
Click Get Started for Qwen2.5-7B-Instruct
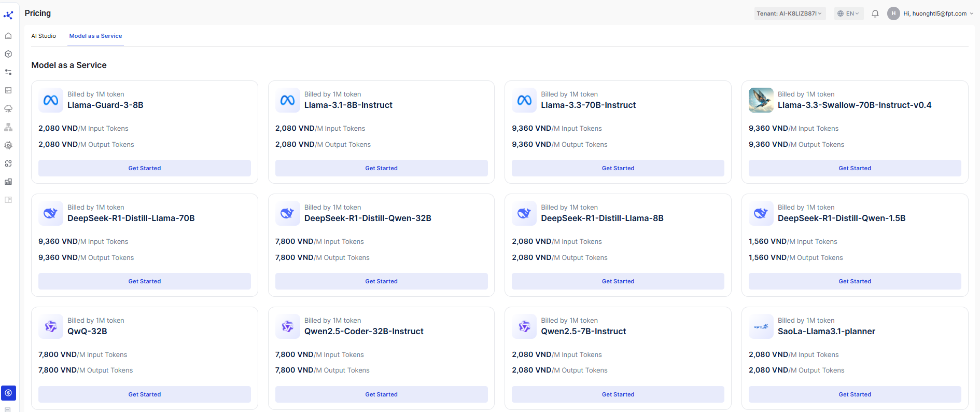point(618,394)
